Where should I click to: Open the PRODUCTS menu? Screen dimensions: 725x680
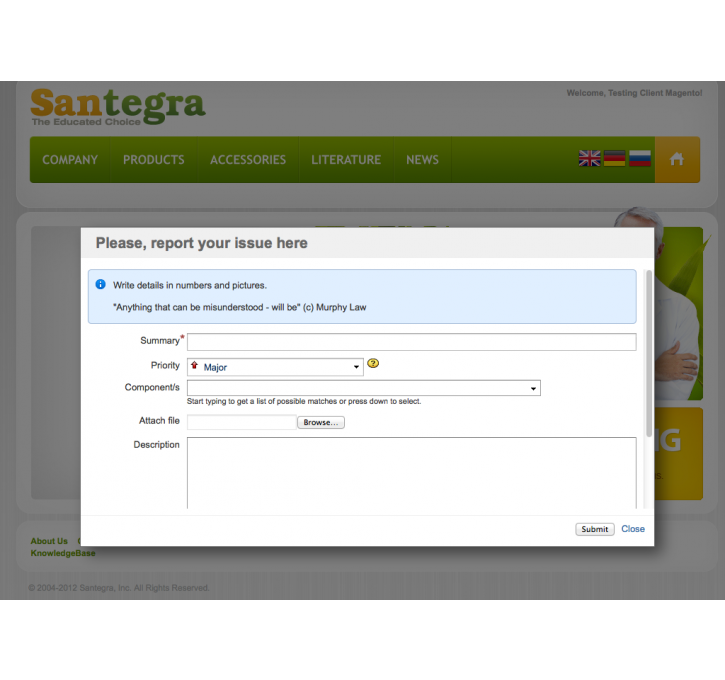click(153, 160)
